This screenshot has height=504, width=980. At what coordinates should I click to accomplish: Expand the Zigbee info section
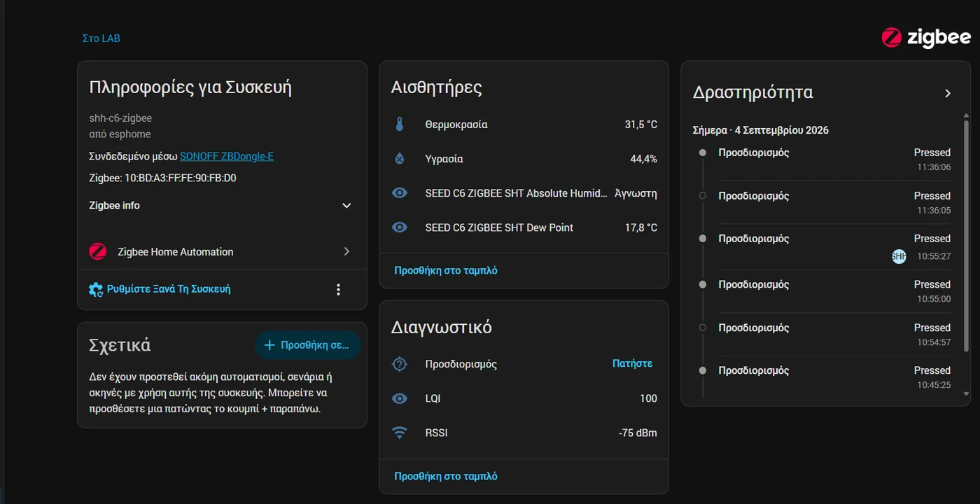(221, 205)
